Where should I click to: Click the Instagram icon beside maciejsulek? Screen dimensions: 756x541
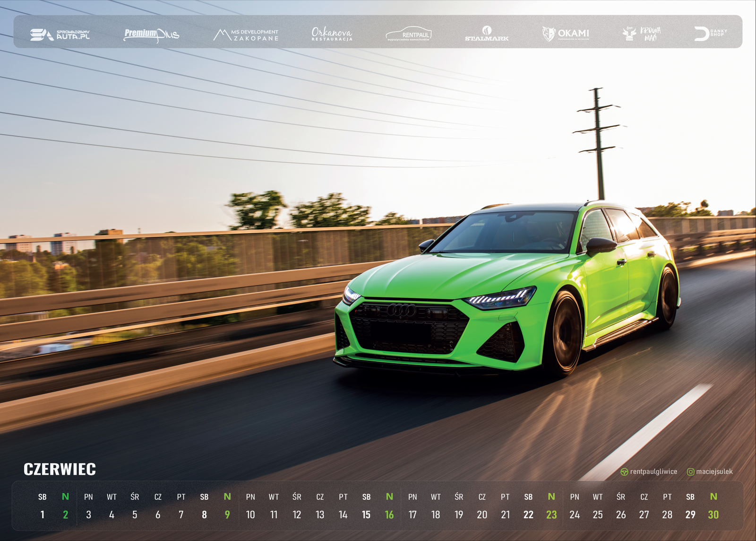point(691,472)
